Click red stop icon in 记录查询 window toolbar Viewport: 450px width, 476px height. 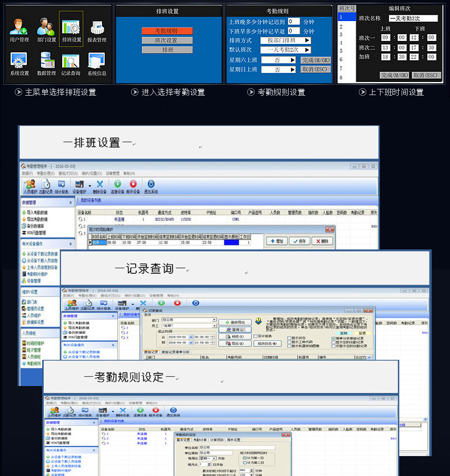pos(177,303)
